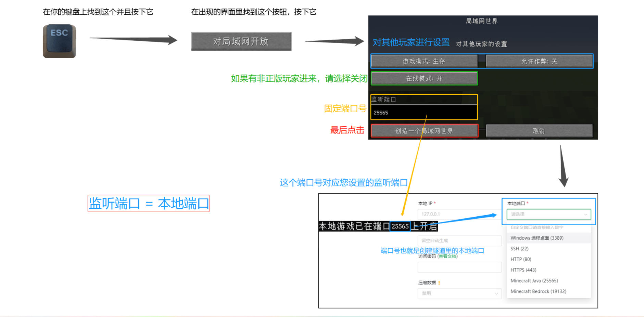Click the 监听端口 field showing 25565
Screen dimensions: 644x317
424,112
